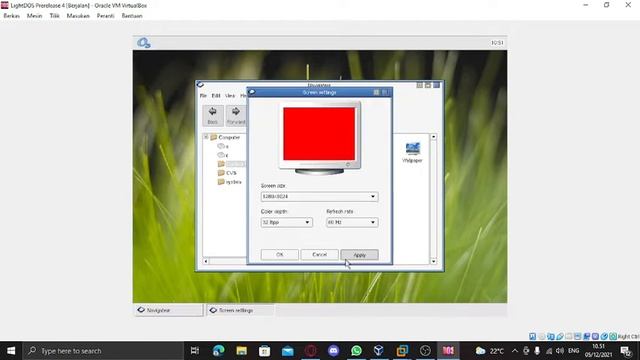Image resolution: width=640 pixels, height=360 pixels.
Task: Click Navigator's scroll down arrow
Action: click(433, 261)
